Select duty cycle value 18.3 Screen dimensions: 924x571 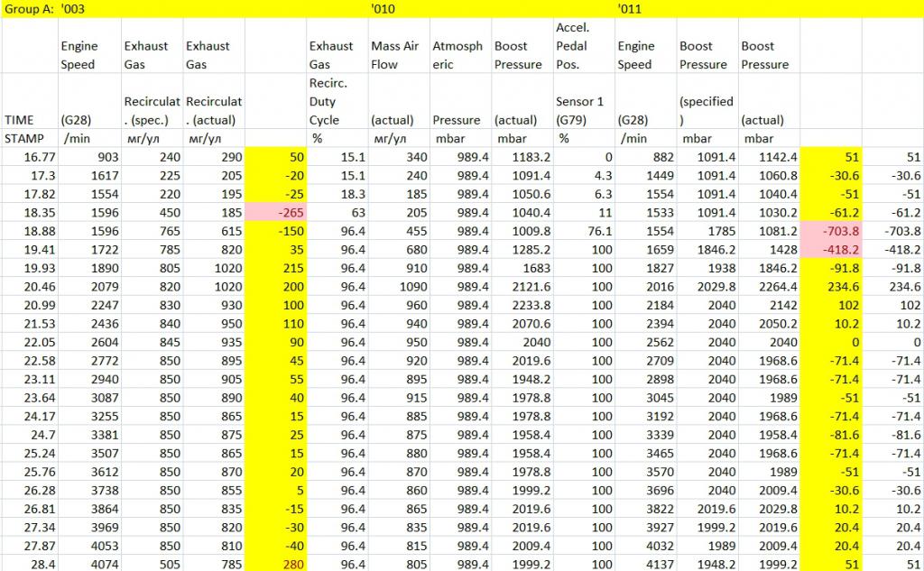click(337, 194)
